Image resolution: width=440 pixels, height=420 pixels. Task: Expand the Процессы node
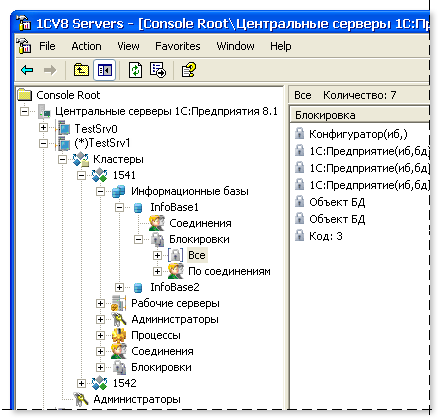click(x=100, y=335)
